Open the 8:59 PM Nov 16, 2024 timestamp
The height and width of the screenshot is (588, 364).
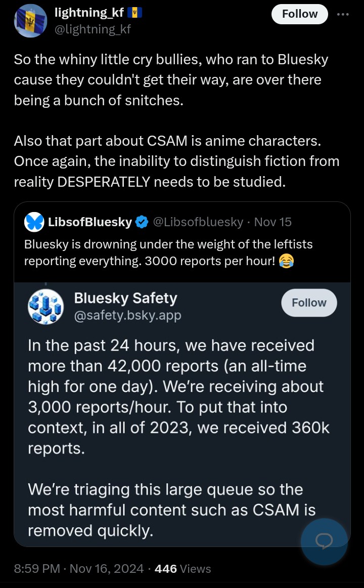(79, 568)
